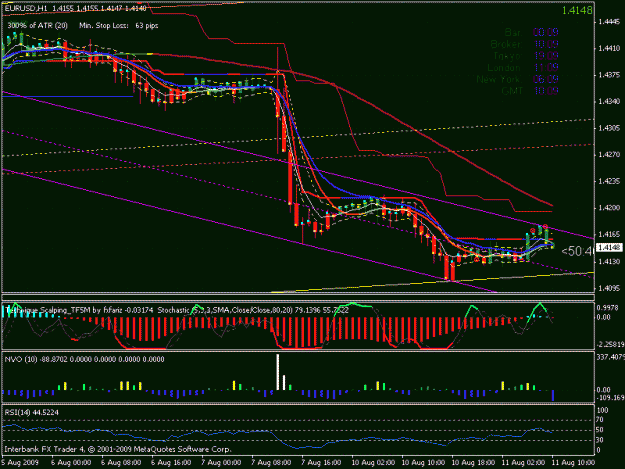The height and width of the screenshot is (469, 625).
Task: Click the 1.4305 price scale label
Action: point(609,128)
